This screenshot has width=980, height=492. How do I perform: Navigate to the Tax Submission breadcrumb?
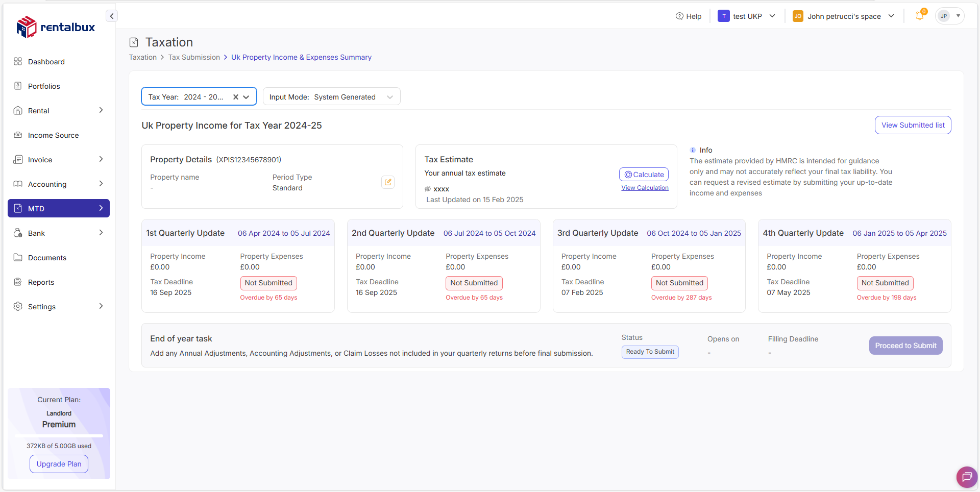coord(194,57)
